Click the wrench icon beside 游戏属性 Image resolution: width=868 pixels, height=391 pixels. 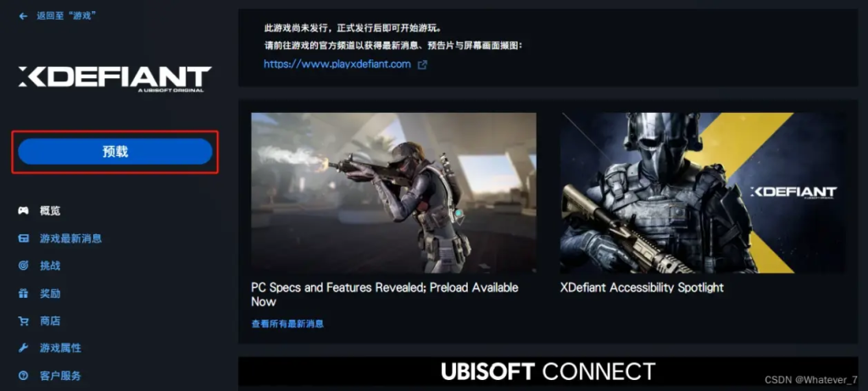point(23,349)
